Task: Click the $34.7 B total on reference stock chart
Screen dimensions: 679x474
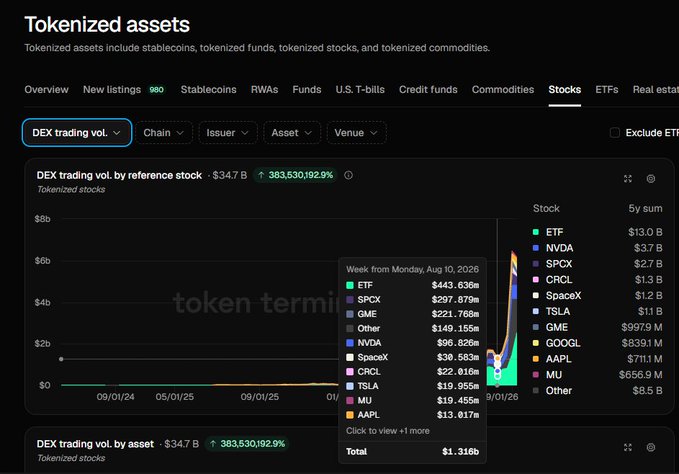Action: click(230, 175)
